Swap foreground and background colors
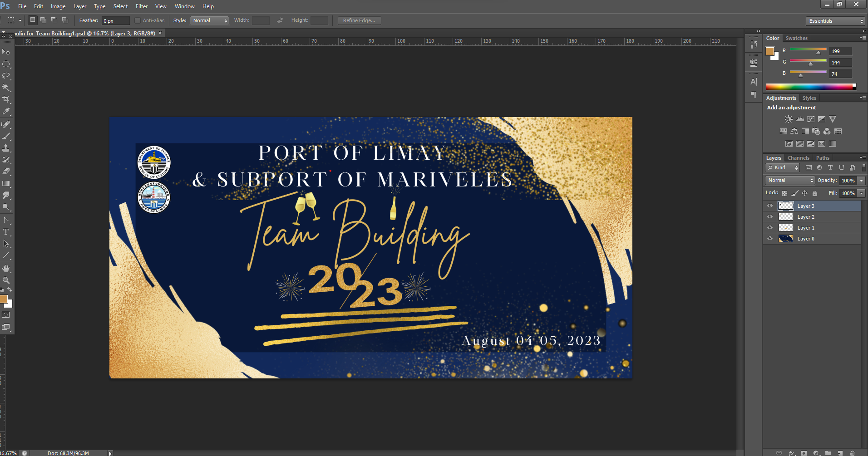 [10, 289]
